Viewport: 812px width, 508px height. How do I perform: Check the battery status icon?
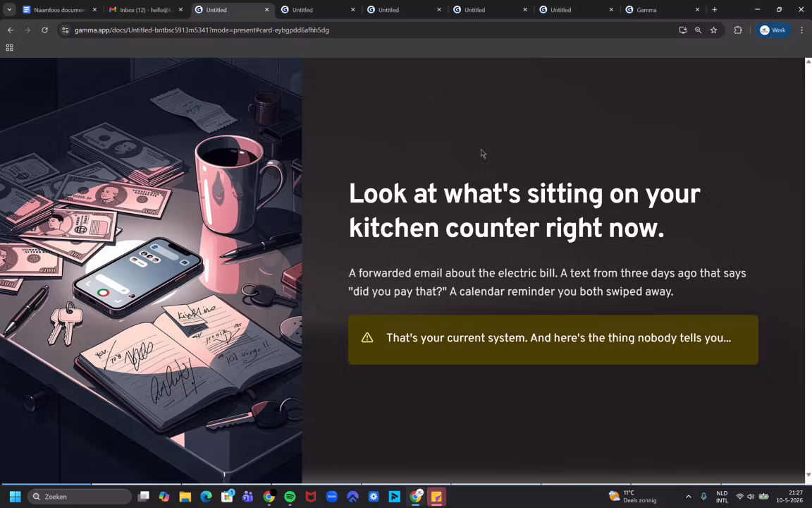(x=763, y=497)
